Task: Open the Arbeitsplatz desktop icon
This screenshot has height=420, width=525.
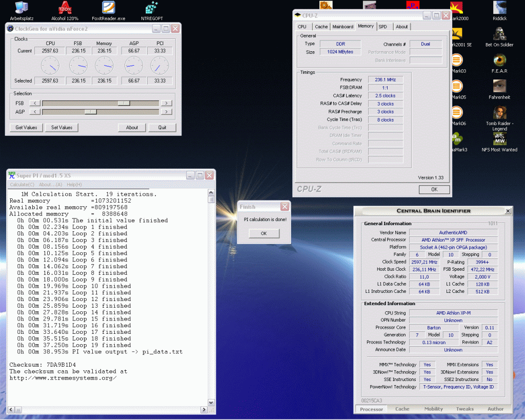Action: [x=22, y=11]
